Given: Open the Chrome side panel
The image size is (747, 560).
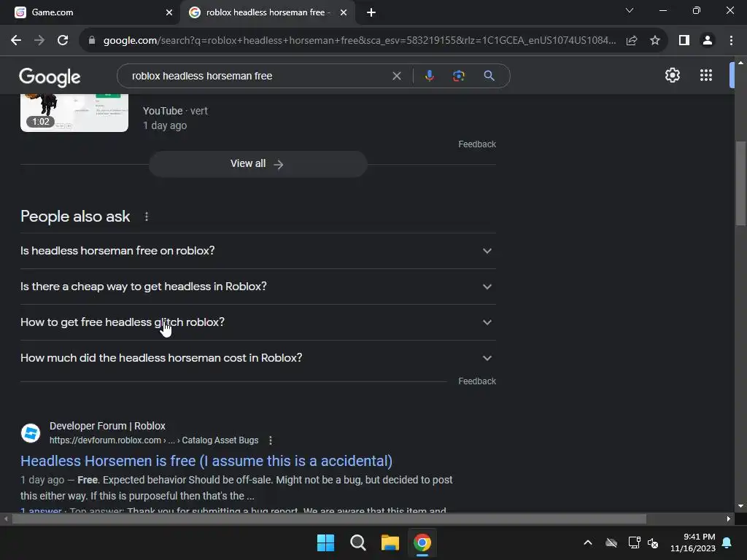Looking at the screenshot, I should [x=684, y=41].
